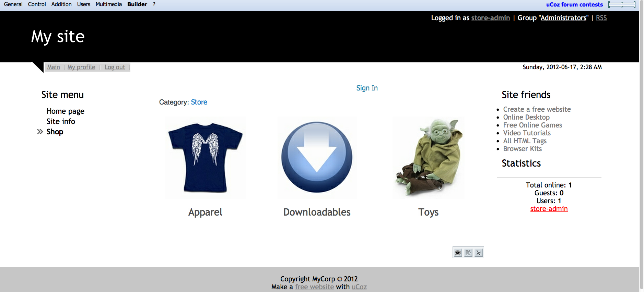Open the uCoz footer link
This screenshot has height=292, width=644.
359,287
